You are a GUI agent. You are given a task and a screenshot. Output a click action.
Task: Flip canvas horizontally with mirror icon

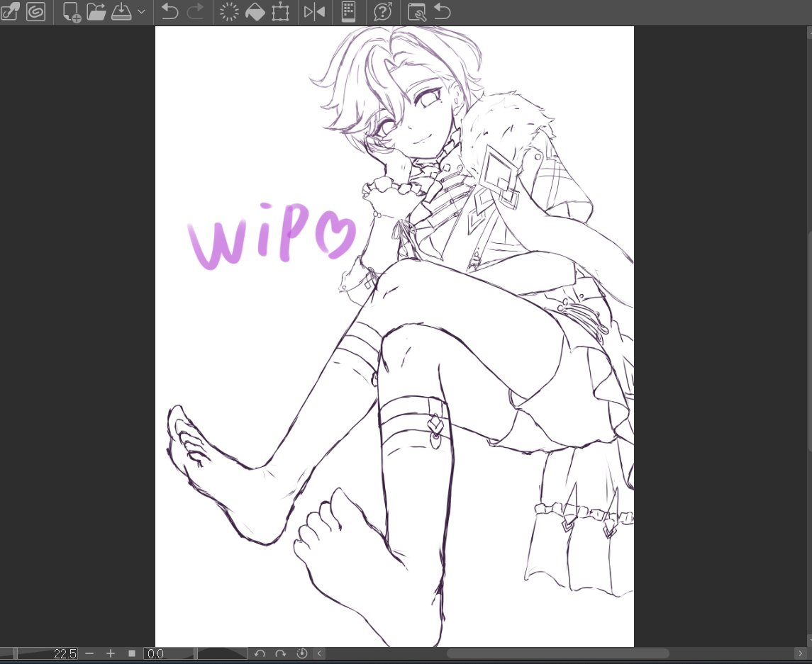coord(314,11)
